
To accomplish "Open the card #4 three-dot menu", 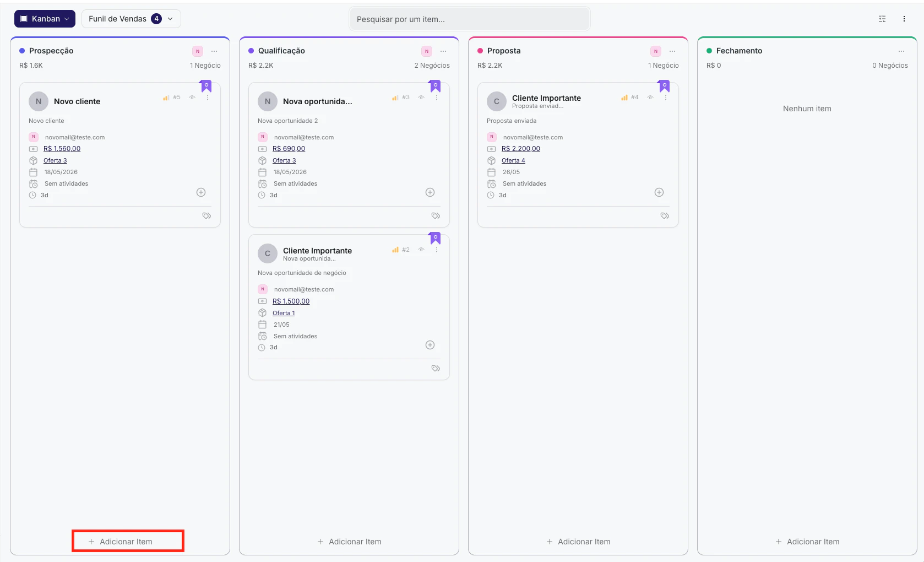I will [x=666, y=98].
